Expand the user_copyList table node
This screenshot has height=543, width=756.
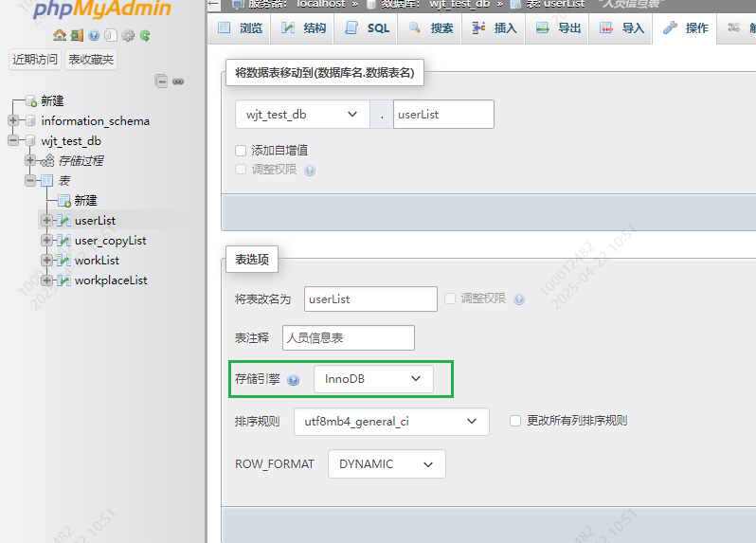click(x=46, y=240)
